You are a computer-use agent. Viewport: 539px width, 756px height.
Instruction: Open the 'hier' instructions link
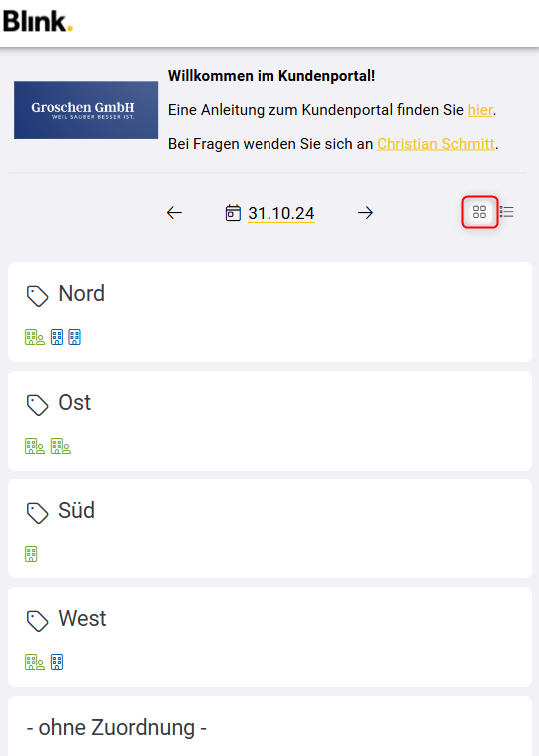480,110
